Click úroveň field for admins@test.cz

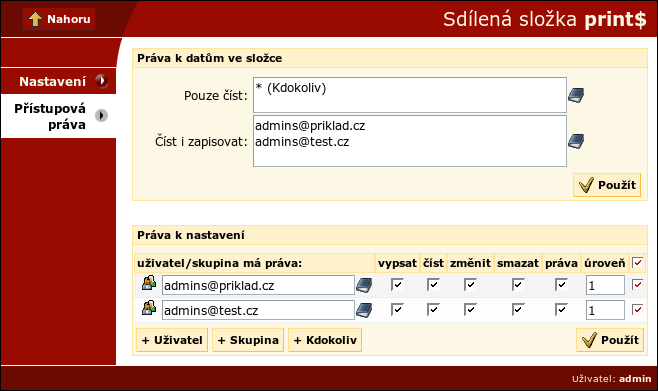605,310
